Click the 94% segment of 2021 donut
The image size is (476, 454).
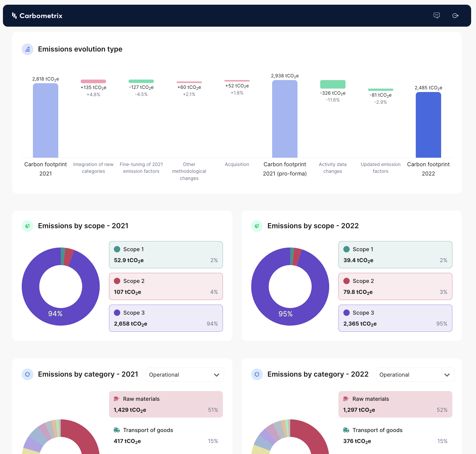(x=55, y=314)
